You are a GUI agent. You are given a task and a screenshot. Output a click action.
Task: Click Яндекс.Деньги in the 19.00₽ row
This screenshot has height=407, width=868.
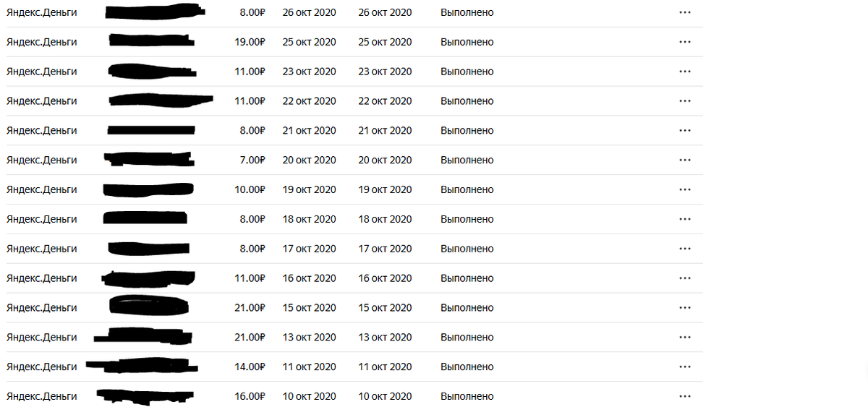pos(41,42)
